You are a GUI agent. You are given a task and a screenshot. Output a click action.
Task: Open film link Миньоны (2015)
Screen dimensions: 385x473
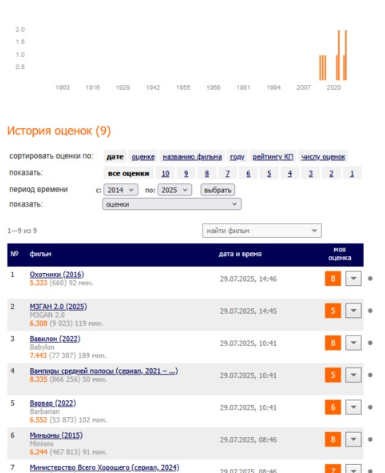pyautogui.click(x=56, y=435)
